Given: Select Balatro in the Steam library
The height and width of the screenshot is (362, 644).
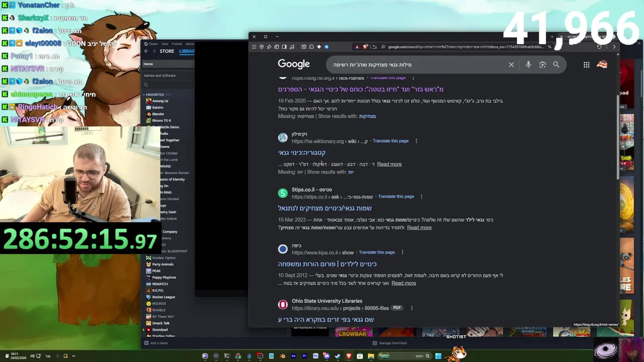Looking at the screenshot, I should [x=158, y=108].
